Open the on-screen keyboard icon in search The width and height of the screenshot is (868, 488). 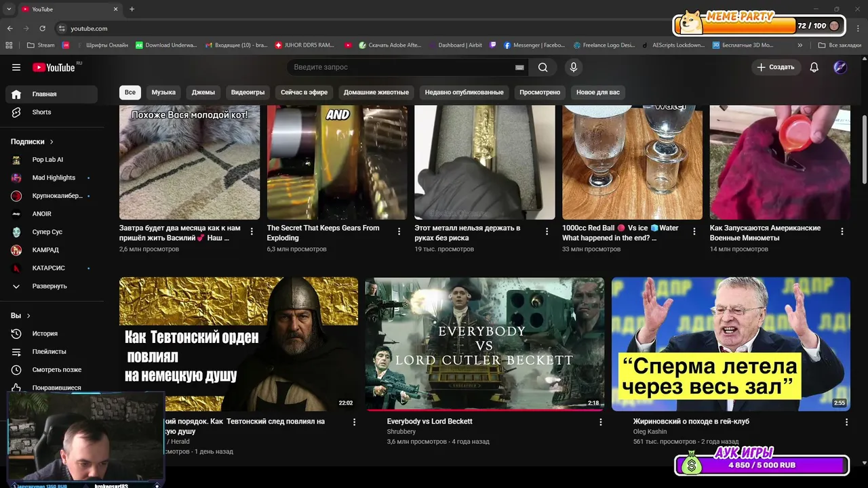pyautogui.click(x=519, y=67)
